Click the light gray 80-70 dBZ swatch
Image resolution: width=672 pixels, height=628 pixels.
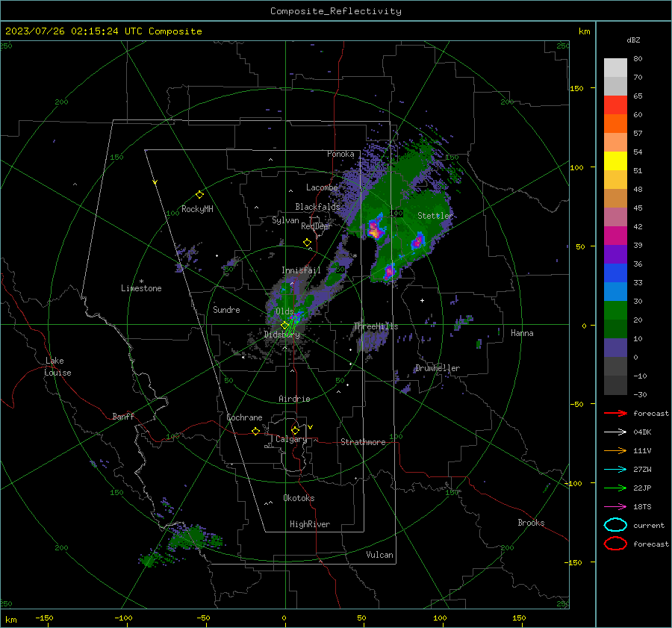615,68
